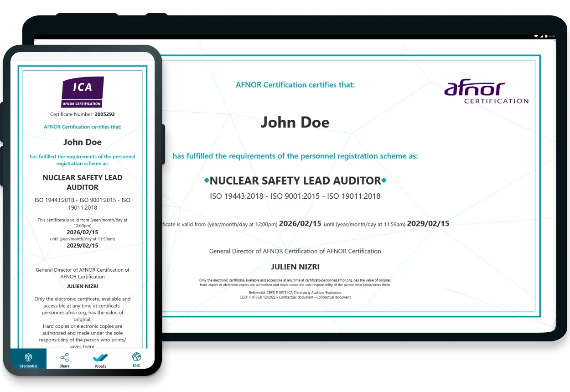Click the 12:30 clock in status bar
The height and width of the screenshot is (392, 570).
click(552, 36)
